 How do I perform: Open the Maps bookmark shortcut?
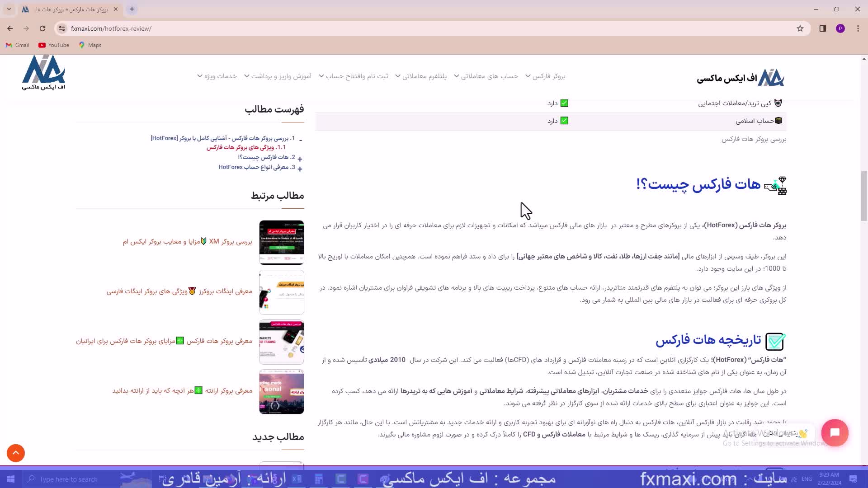pyautogui.click(x=90, y=45)
